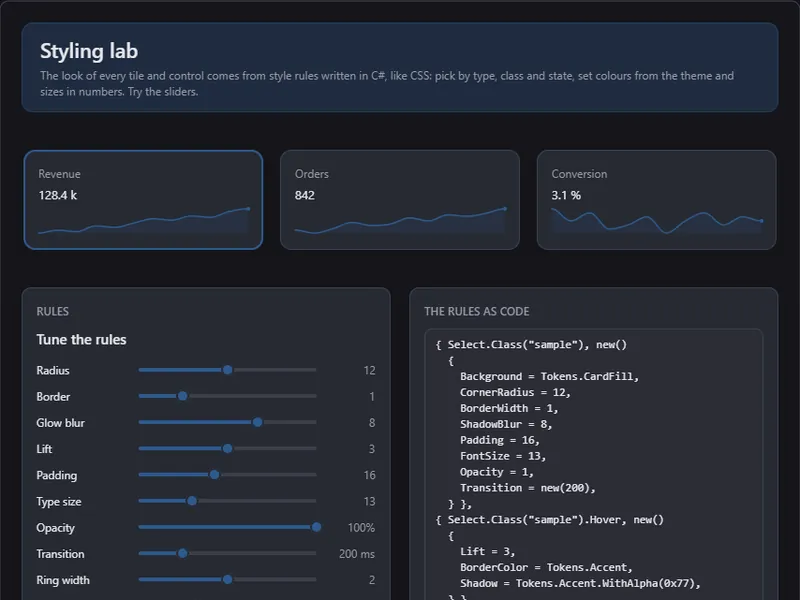This screenshot has width=800, height=600.
Task: Click the Ring width value "2"
Action: click(x=372, y=580)
